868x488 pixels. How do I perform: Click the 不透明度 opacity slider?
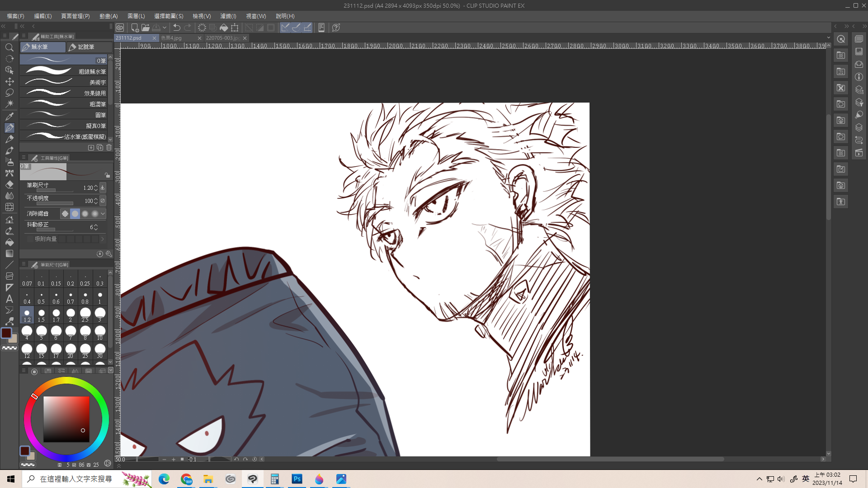coord(54,204)
